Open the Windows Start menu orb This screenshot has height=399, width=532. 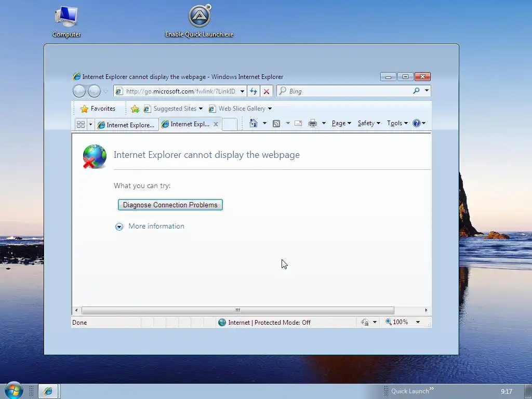[x=13, y=390]
